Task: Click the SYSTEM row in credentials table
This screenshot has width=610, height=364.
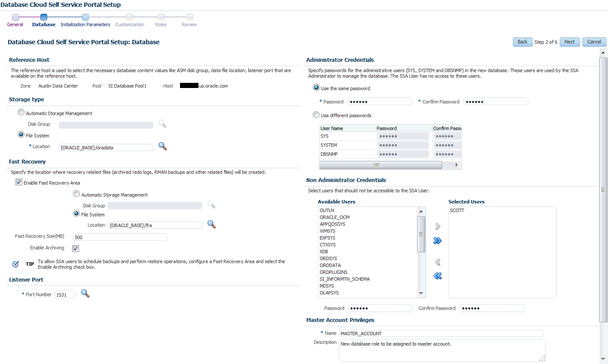Action: tap(390, 145)
